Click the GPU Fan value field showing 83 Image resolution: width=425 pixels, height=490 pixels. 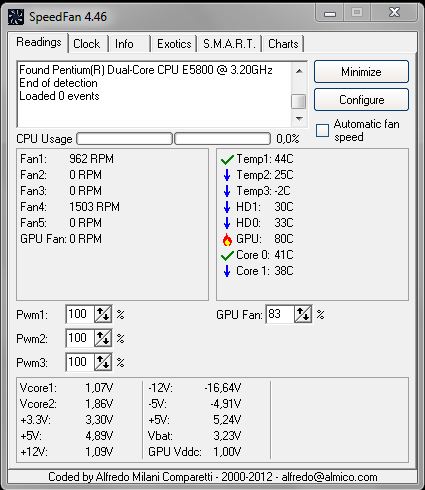280,314
